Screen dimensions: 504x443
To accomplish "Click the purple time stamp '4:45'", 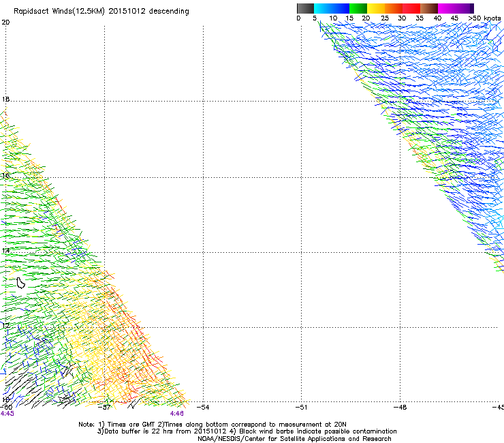I will 7,414.
